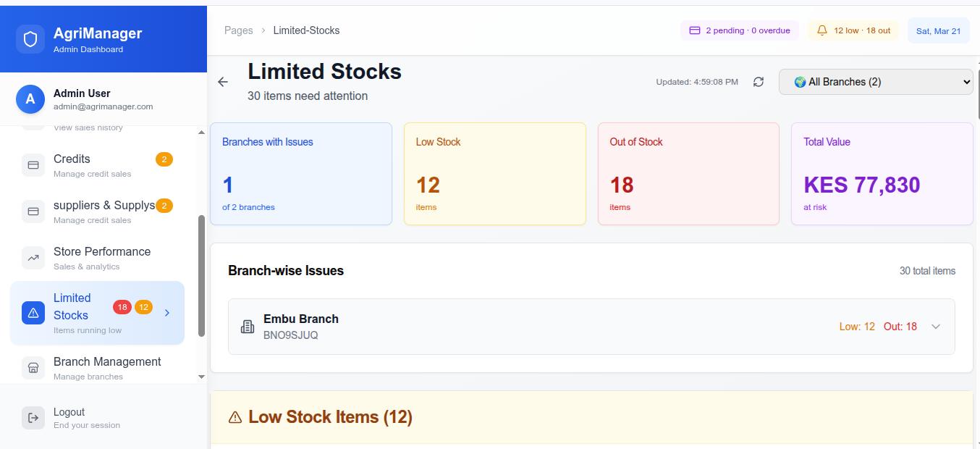Click the Limited Stocks warning triangle icon
The width and height of the screenshot is (980, 449).
tap(33, 313)
